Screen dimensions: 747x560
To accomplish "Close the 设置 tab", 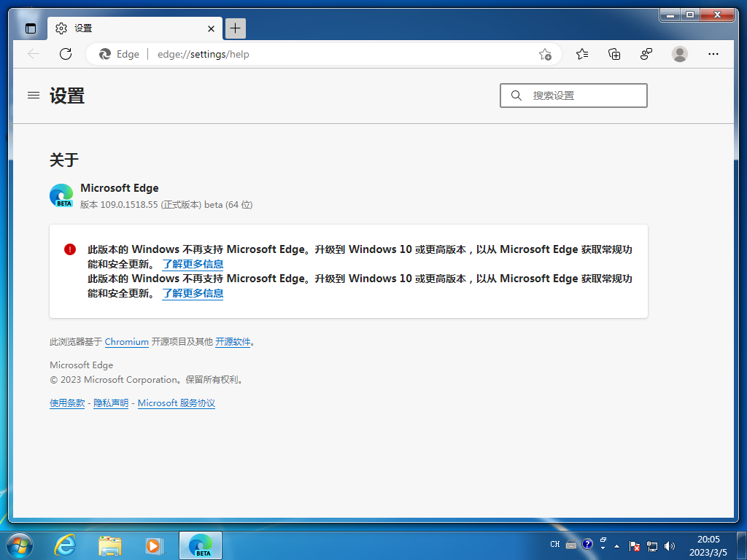I will pyautogui.click(x=211, y=28).
